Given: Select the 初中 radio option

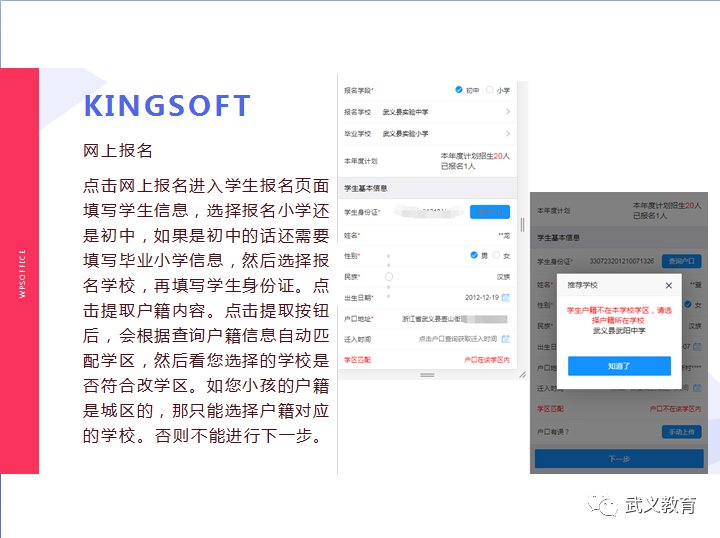Looking at the screenshot, I should pyautogui.click(x=459, y=90).
